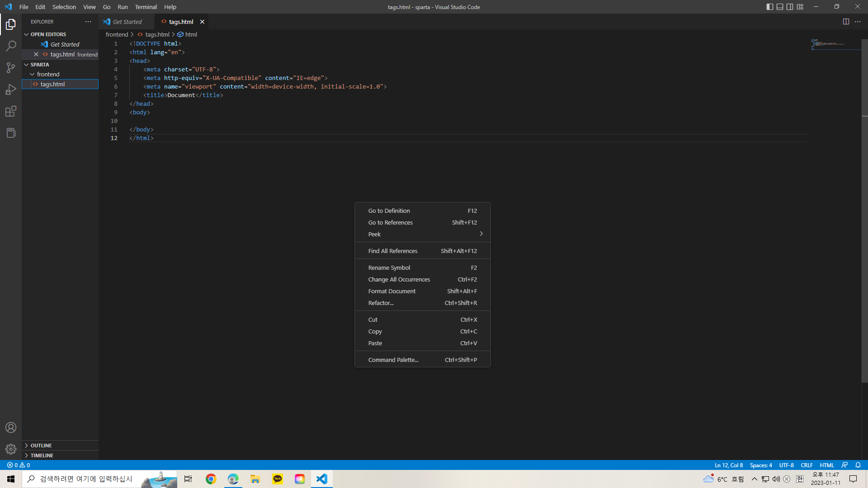Choose Find All References
Screen dimensions: 868x488
pos(423,251)
